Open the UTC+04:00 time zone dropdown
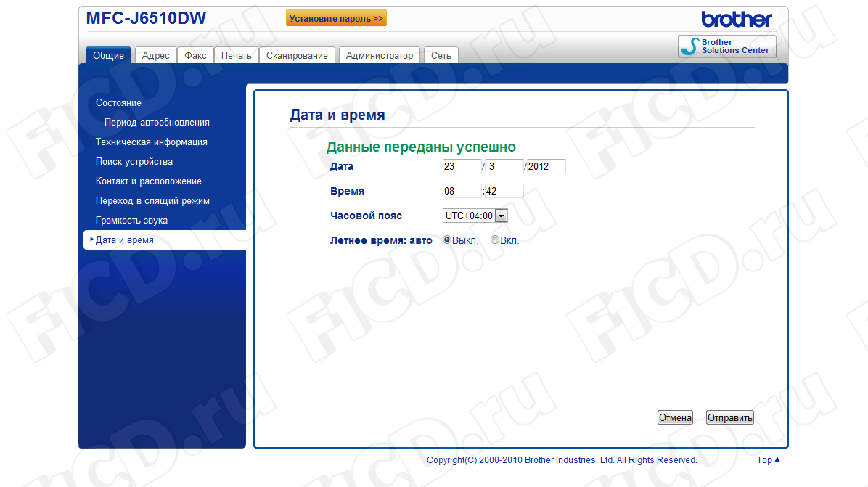Image resolution: width=868 pixels, height=487 pixels. (x=475, y=216)
